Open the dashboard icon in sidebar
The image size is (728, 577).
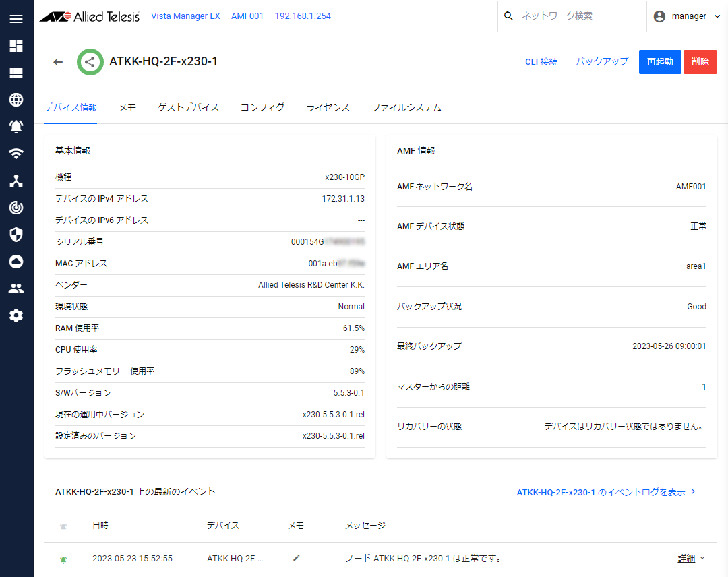click(x=16, y=46)
